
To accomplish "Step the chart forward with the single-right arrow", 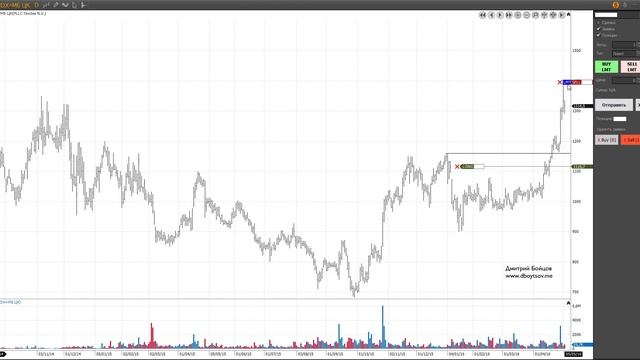I will 500,15.
